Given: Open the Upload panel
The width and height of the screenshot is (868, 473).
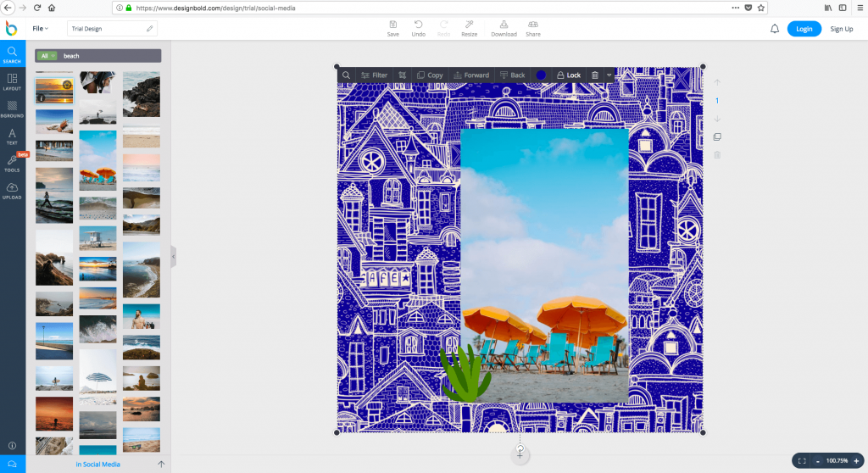Looking at the screenshot, I should click(12, 191).
